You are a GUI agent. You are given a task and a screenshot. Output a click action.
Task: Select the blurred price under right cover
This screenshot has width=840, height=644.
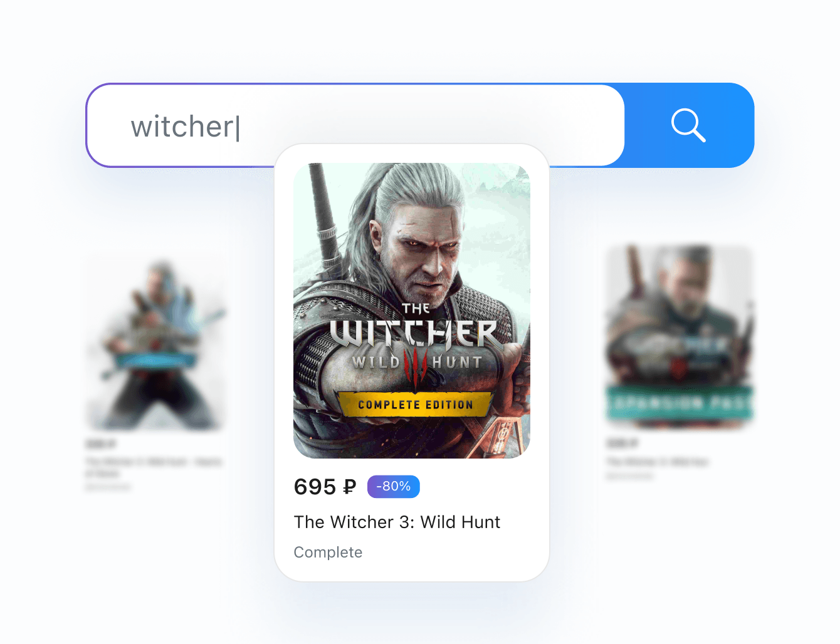622,444
